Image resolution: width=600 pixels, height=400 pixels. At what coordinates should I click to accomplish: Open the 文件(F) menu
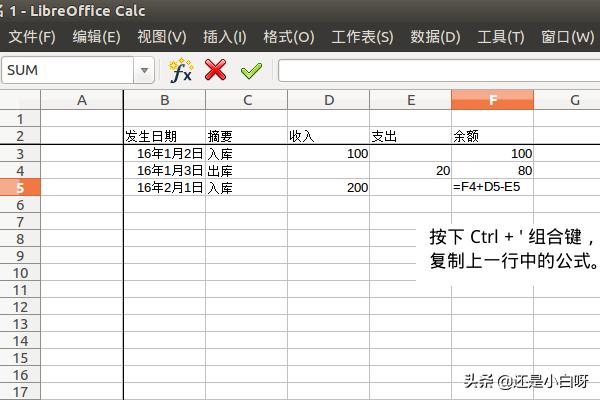click(32, 37)
